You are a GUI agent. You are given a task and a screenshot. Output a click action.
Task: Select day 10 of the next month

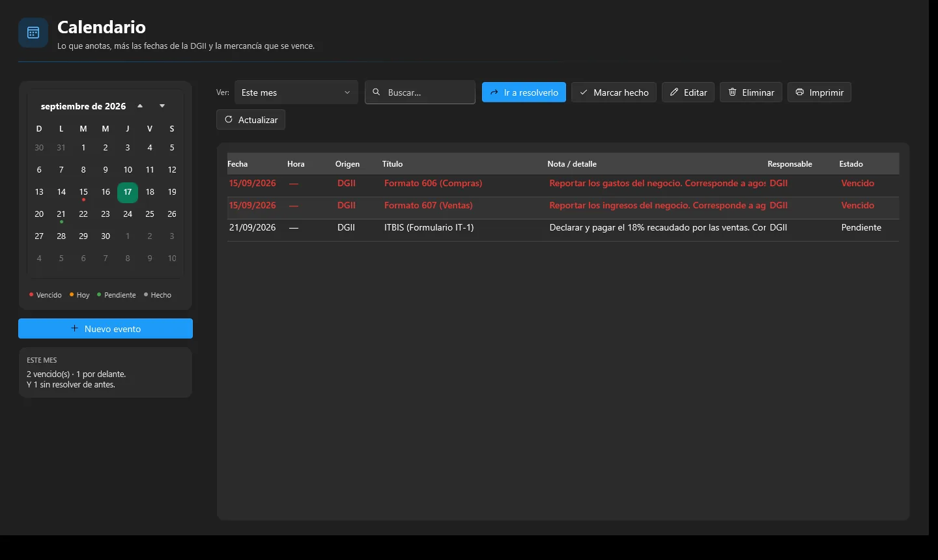pos(172,259)
